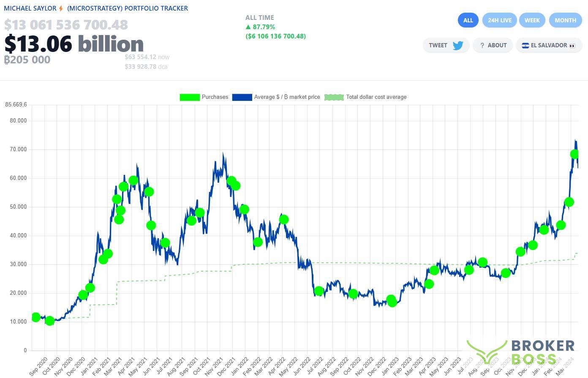Click the 87.79% all-time gain
This screenshot has width=588, height=378.
[260, 27]
